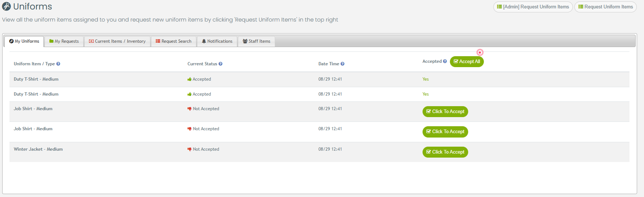644x197 pixels.
Task: Click the non-admin Request Uniform Items button
Action: 605,7
